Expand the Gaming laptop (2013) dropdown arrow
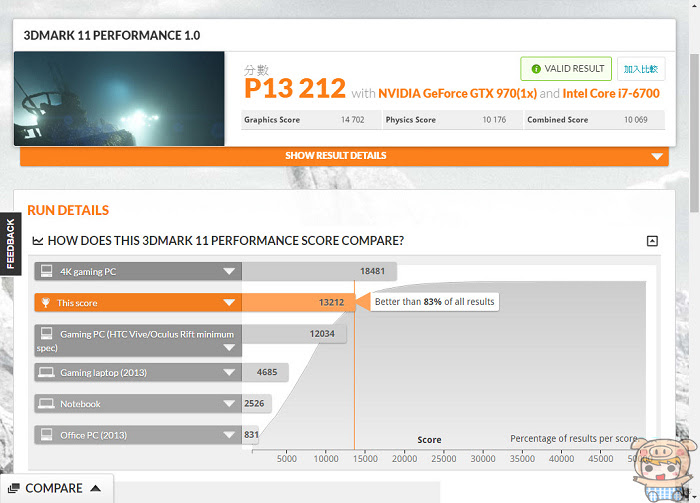Image resolution: width=700 pixels, height=503 pixels. (x=229, y=372)
